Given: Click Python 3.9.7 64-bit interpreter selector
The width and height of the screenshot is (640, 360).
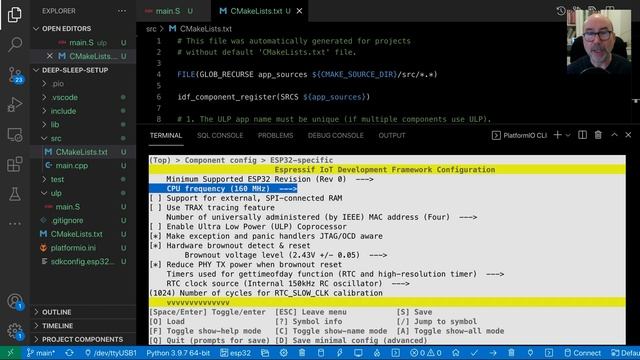Looking at the screenshot, I should 178,353.
